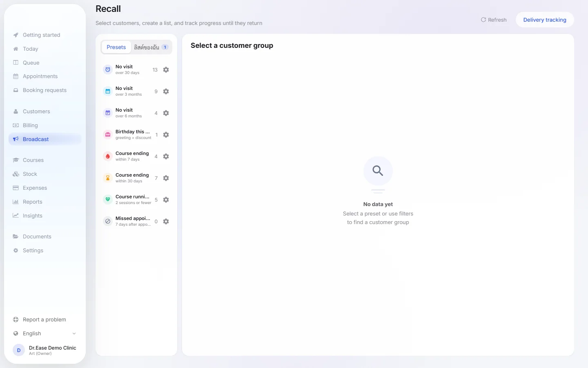This screenshot has height=368, width=588.
Task: Click the globe icon next to English
Action: pos(16,334)
